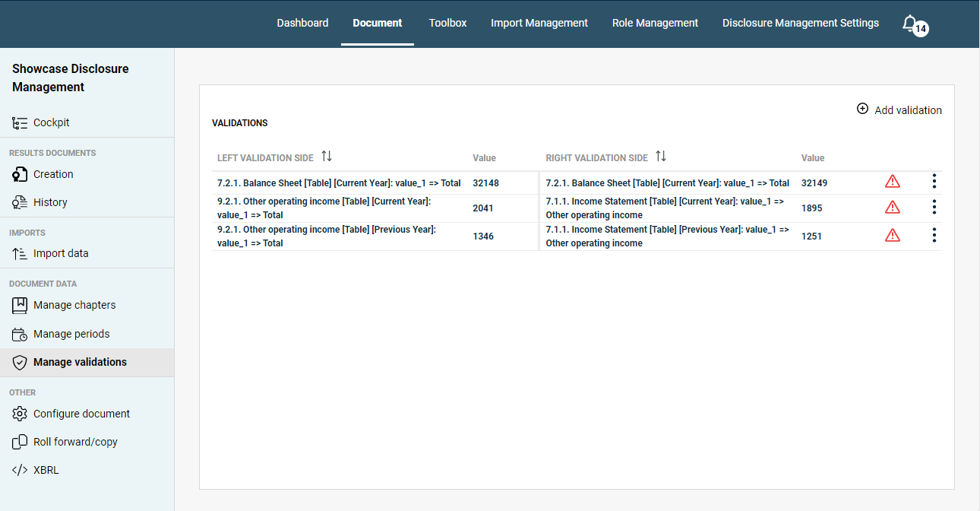This screenshot has width=980, height=511.
Task: Click value 2041 cell
Action: point(482,208)
